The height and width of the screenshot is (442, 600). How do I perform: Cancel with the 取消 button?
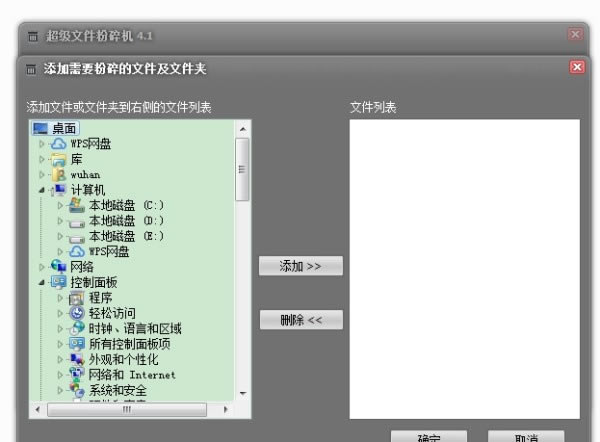(x=526, y=436)
